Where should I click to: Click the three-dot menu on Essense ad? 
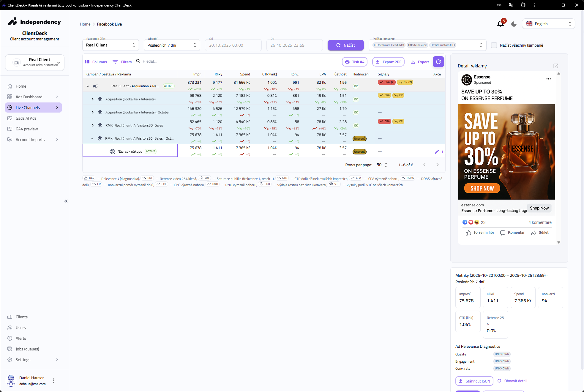548,79
